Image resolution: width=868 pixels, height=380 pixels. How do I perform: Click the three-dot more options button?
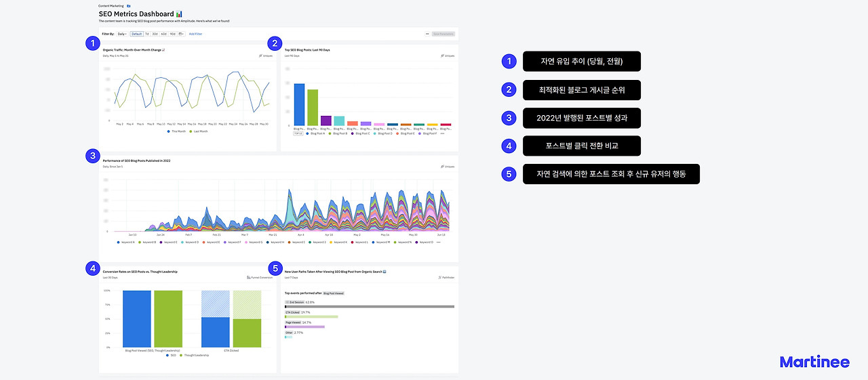click(x=427, y=33)
